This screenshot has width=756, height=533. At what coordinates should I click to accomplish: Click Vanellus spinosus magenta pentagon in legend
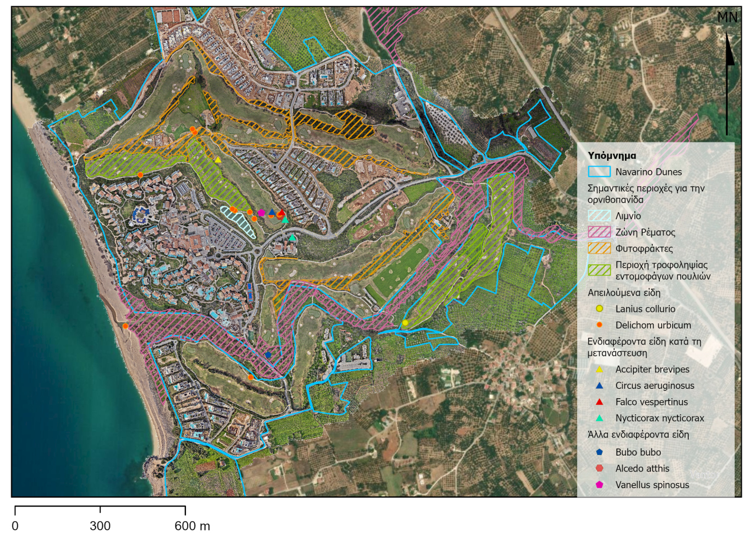tap(599, 485)
